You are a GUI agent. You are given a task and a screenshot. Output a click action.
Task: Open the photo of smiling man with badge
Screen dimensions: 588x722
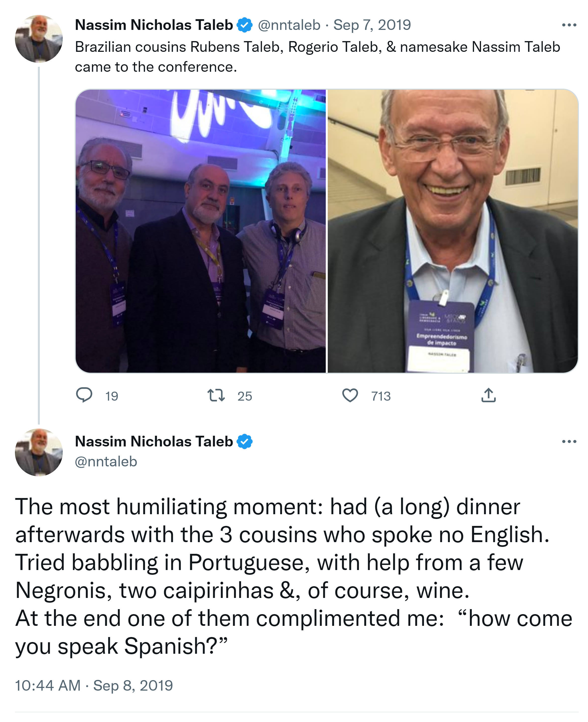(x=453, y=231)
